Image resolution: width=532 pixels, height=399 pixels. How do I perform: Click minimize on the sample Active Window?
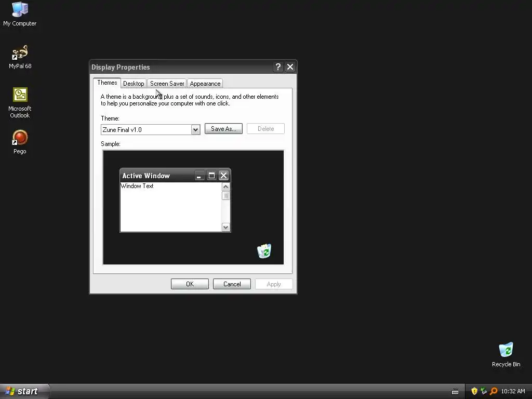[x=199, y=176]
